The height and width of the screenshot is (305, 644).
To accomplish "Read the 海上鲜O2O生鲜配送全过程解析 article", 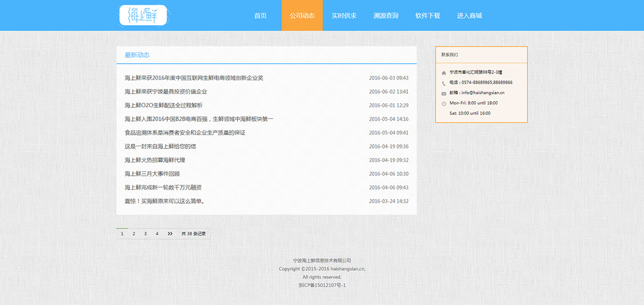I will click(163, 106).
